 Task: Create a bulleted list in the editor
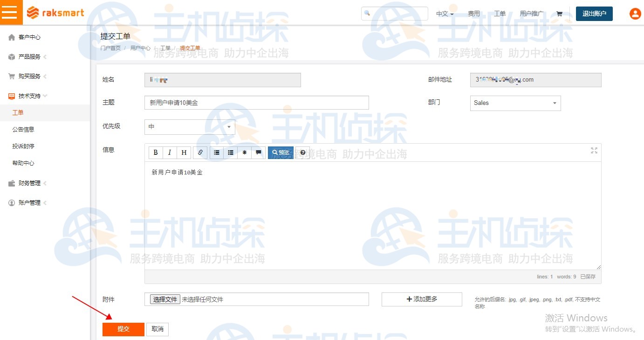[230, 153]
